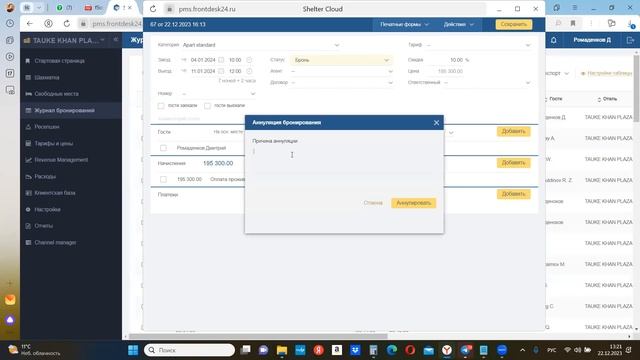The height and width of the screenshot is (360, 640).
Task: Click the browser bookmark icon
Action: tap(573, 24)
